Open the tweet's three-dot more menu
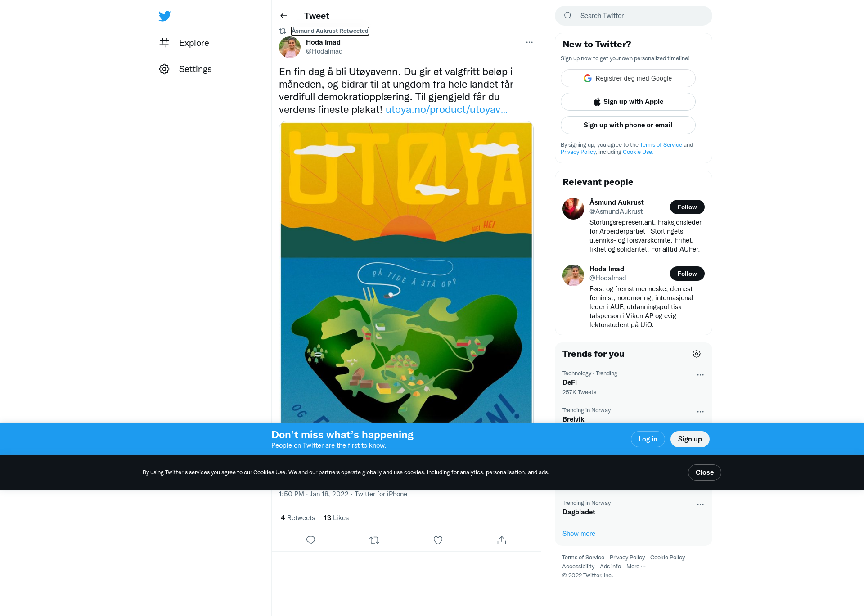This screenshot has height=616, width=864. (529, 42)
